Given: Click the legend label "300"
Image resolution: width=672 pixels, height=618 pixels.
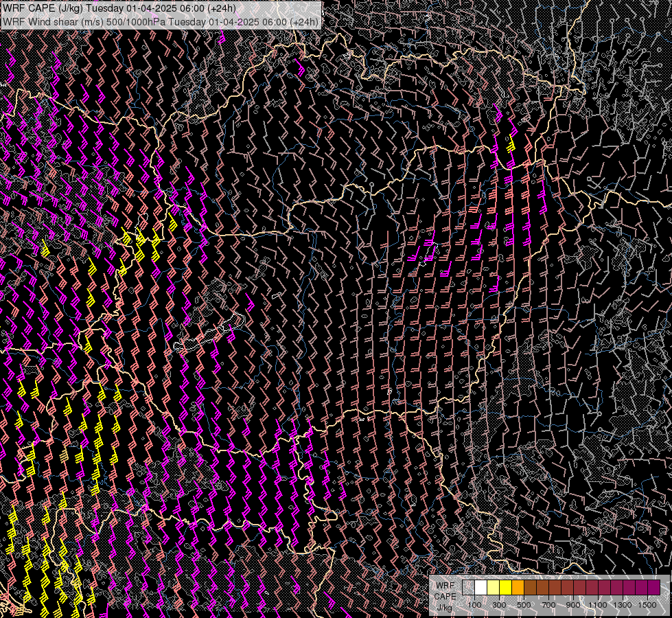Looking at the screenshot, I should 499,605.
